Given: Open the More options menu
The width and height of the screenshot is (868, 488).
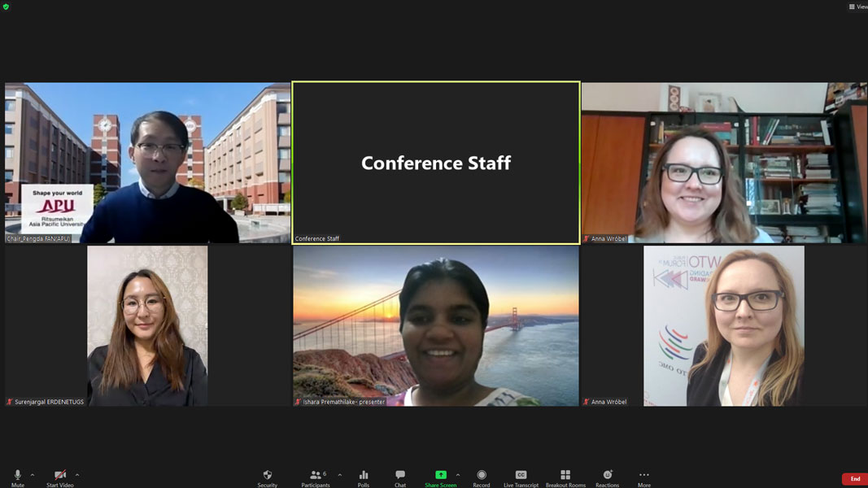Looking at the screenshot, I should [x=644, y=476].
